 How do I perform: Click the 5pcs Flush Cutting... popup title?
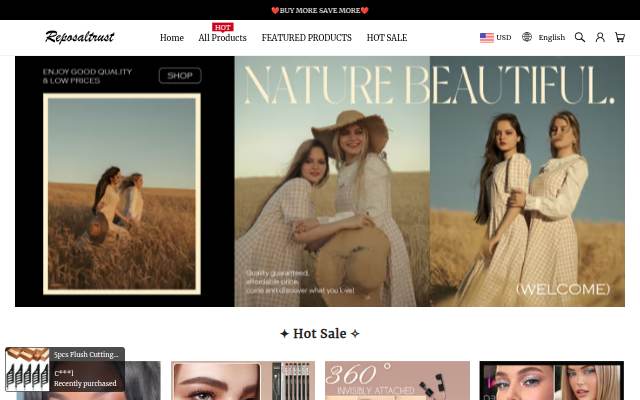[86, 354]
